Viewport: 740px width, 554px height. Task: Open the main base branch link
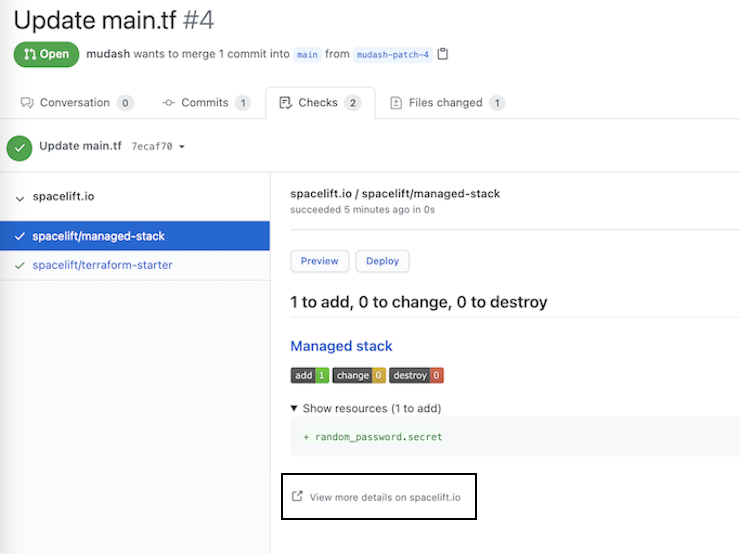[x=307, y=55]
